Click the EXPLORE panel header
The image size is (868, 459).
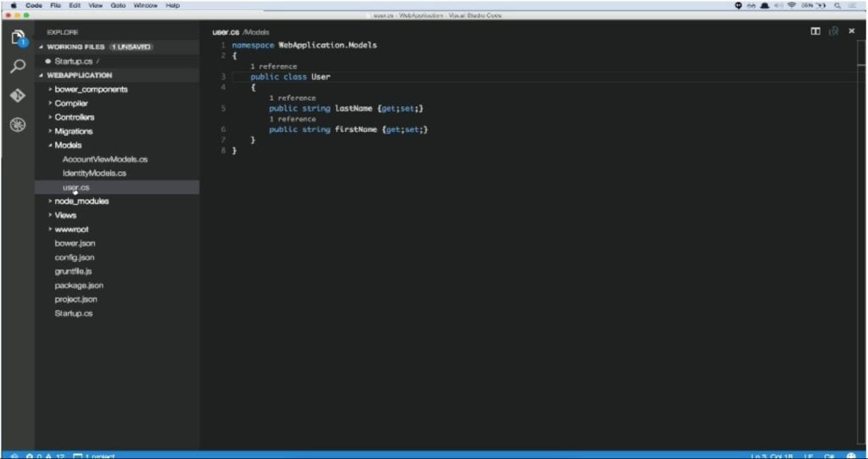click(63, 33)
